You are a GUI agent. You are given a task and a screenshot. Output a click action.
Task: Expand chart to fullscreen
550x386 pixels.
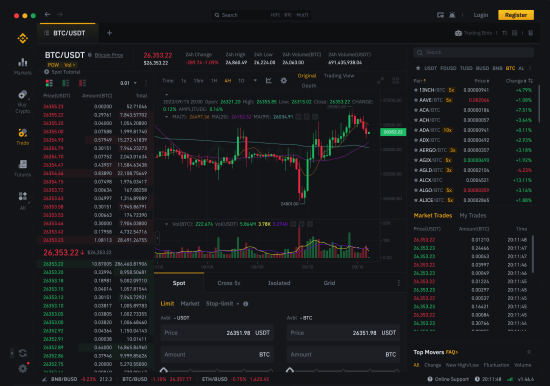pyautogui.click(x=380, y=80)
